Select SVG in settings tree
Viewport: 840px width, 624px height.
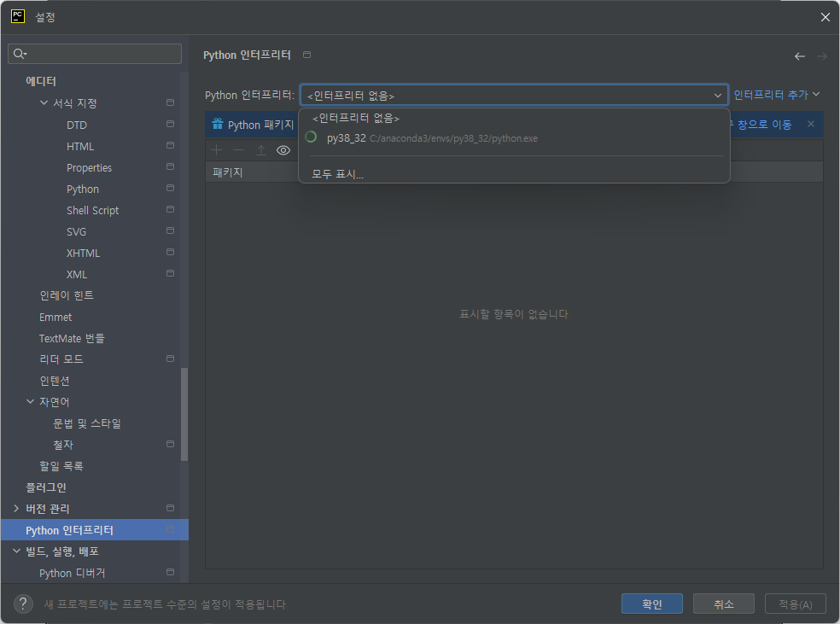pyautogui.click(x=76, y=231)
